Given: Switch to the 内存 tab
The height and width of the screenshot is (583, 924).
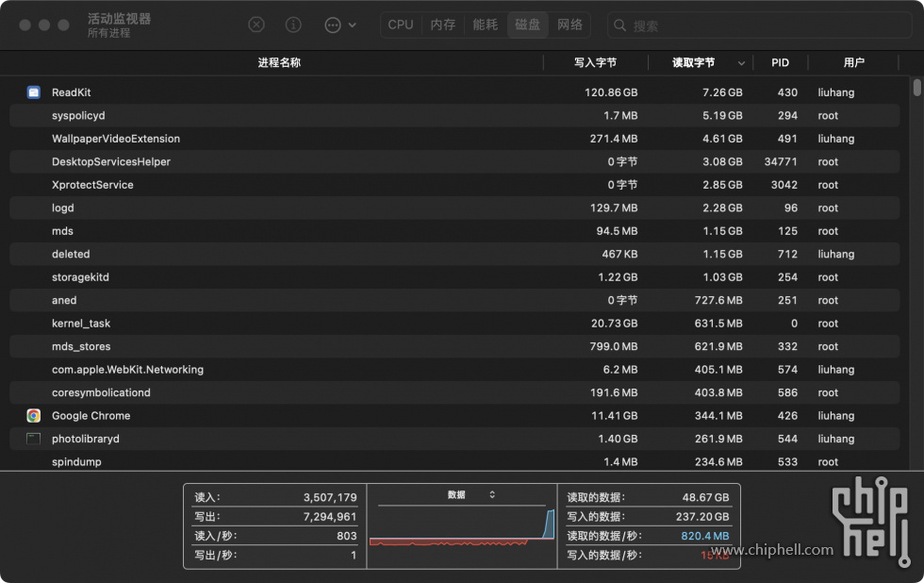Looking at the screenshot, I should (x=442, y=25).
